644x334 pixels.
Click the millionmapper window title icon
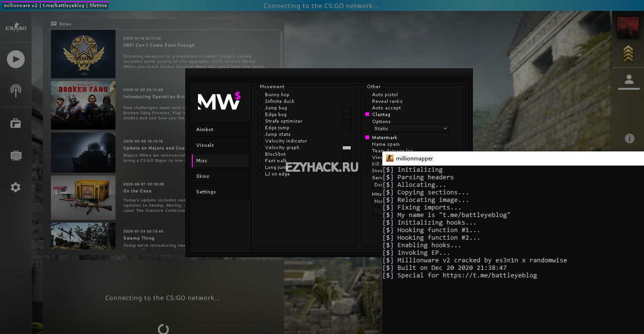pos(390,159)
